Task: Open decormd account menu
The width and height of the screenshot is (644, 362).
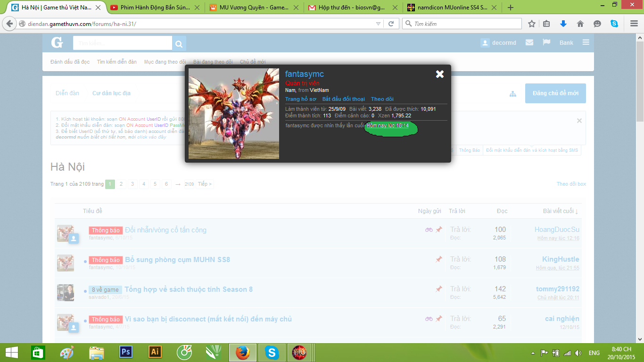Action: click(498, 42)
